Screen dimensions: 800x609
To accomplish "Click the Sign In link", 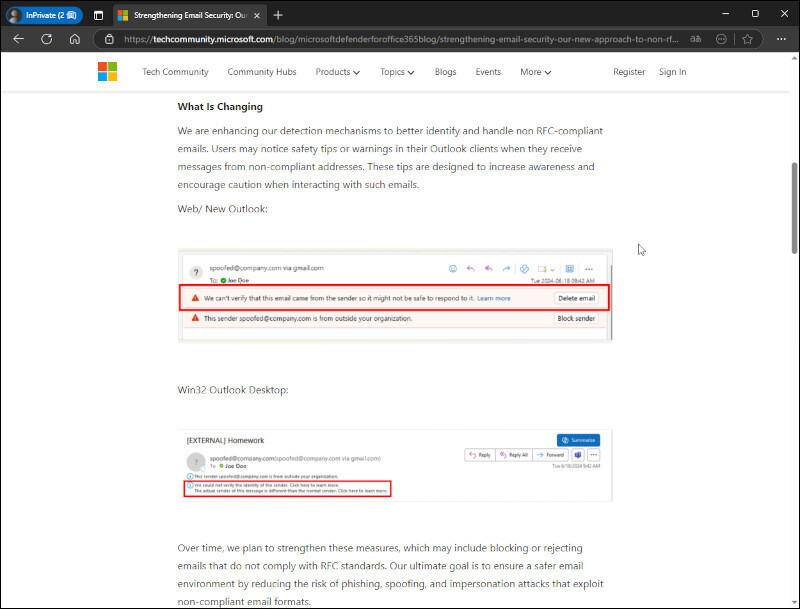I will tap(672, 72).
